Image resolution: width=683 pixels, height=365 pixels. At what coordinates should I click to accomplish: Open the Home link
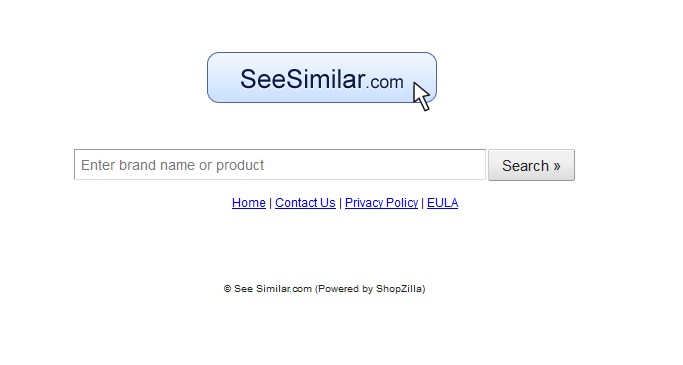(249, 203)
